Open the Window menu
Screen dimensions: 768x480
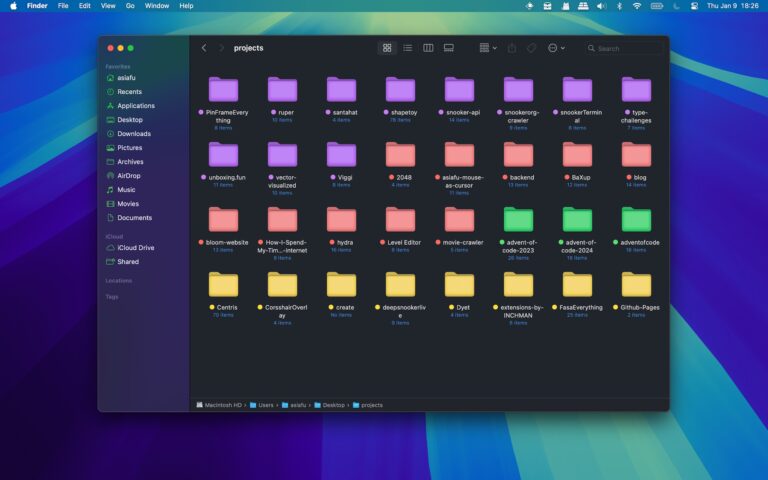(x=157, y=6)
